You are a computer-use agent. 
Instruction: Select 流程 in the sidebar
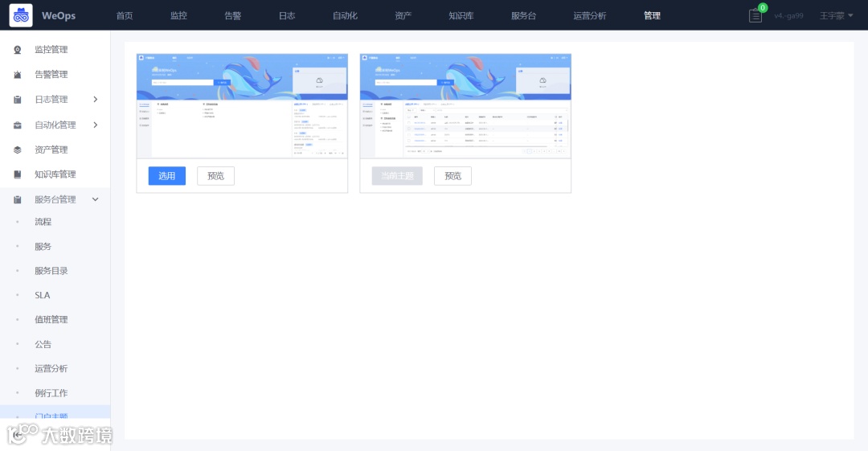(x=43, y=222)
